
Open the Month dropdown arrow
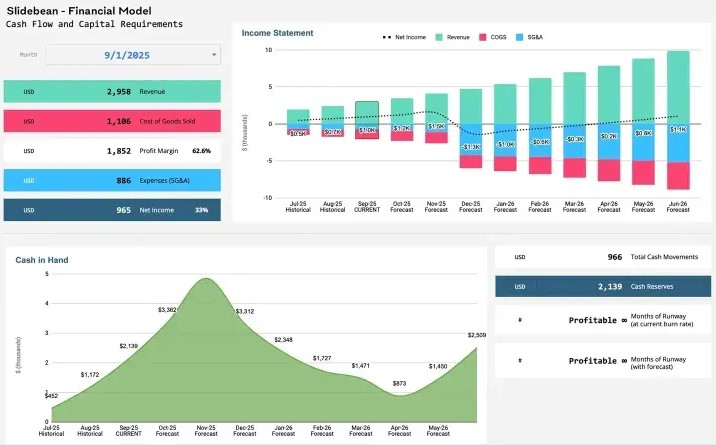[x=214, y=55]
